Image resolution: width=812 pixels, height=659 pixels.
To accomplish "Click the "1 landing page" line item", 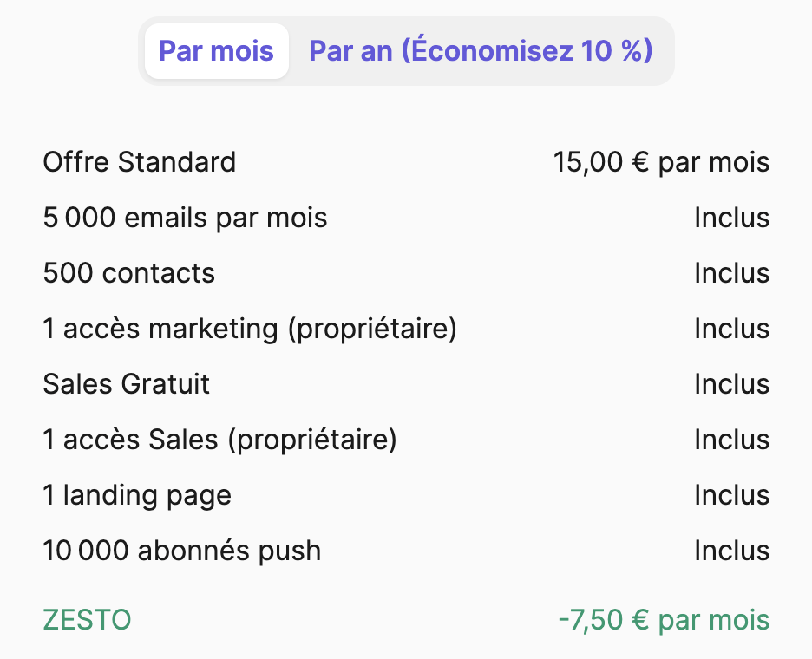I will point(137,495).
